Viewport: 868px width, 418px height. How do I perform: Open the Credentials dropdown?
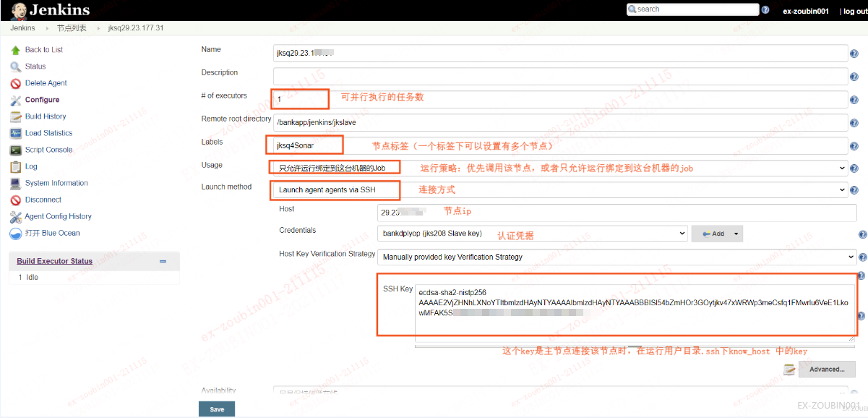point(533,234)
